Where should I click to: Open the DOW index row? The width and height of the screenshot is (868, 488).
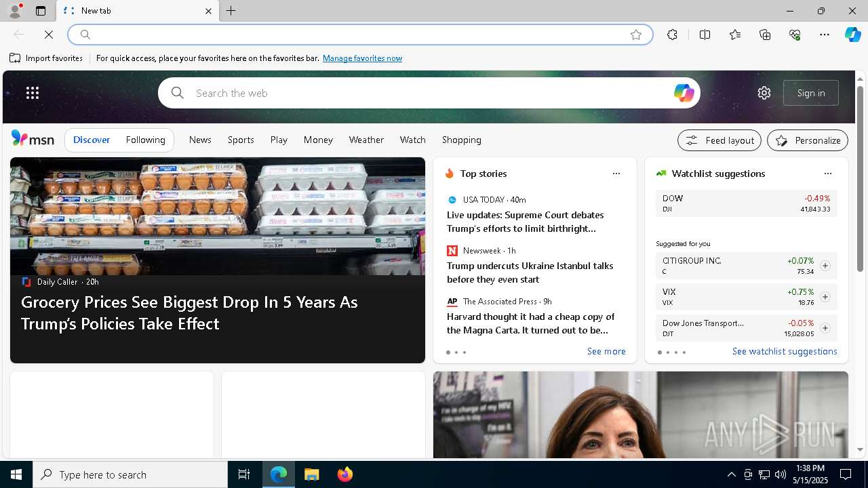(746, 203)
